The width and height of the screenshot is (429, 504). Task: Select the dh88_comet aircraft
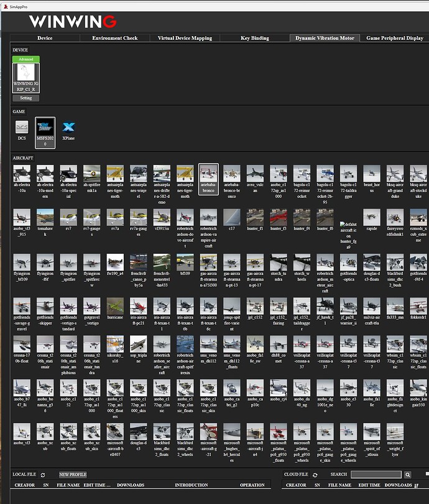[x=279, y=344]
